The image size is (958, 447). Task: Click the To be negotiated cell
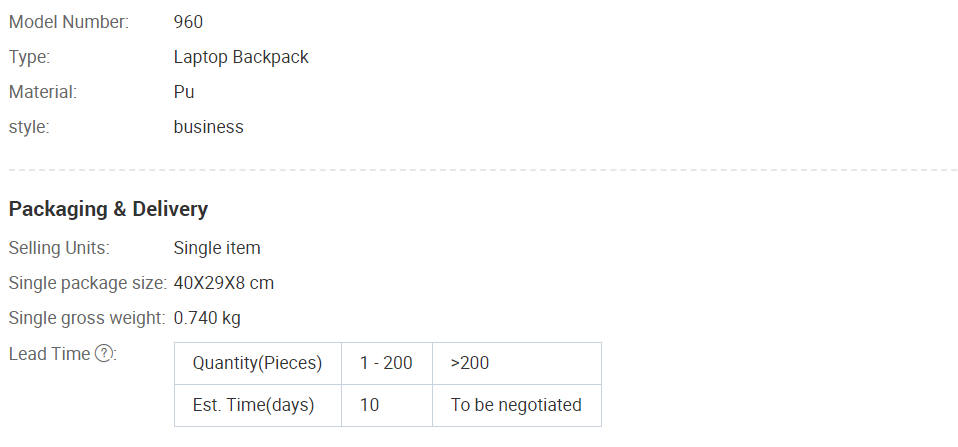517,405
